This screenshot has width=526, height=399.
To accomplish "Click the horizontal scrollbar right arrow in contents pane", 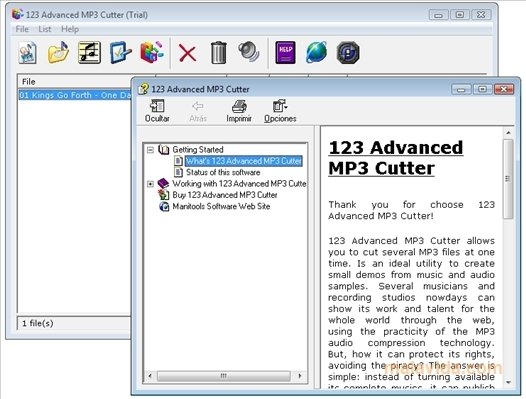I will [x=300, y=376].
